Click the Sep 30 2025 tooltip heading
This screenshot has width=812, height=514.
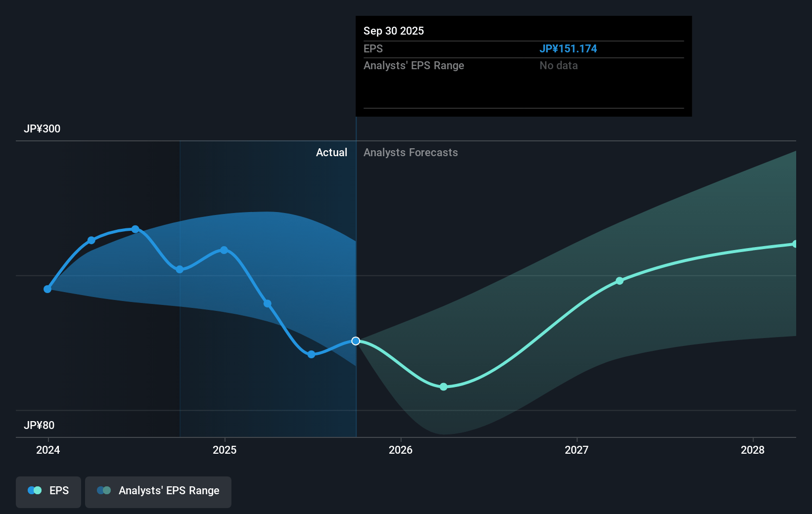(x=394, y=31)
